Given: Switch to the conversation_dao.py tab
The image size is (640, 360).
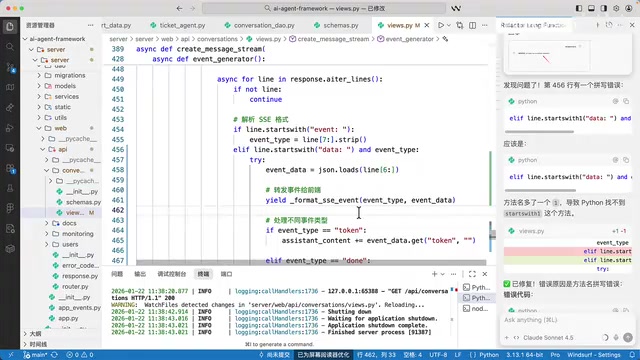Looking at the screenshot, I should 260,25.
